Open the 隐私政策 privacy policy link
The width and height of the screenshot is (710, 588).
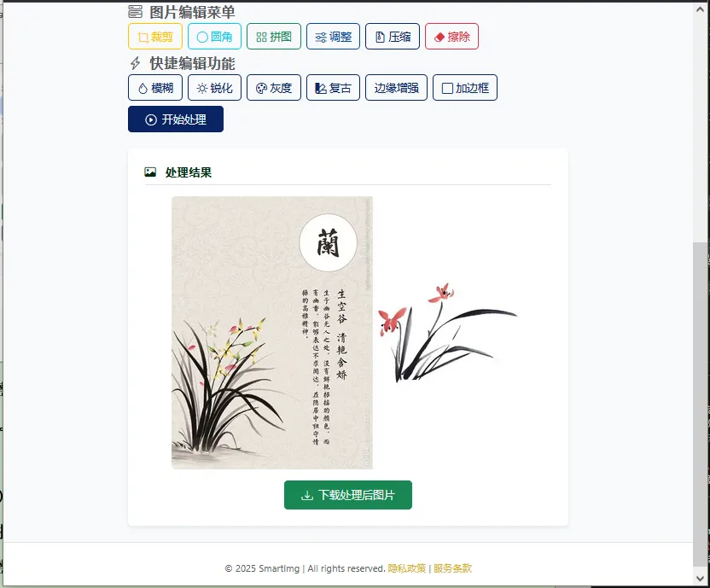[406, 568]
